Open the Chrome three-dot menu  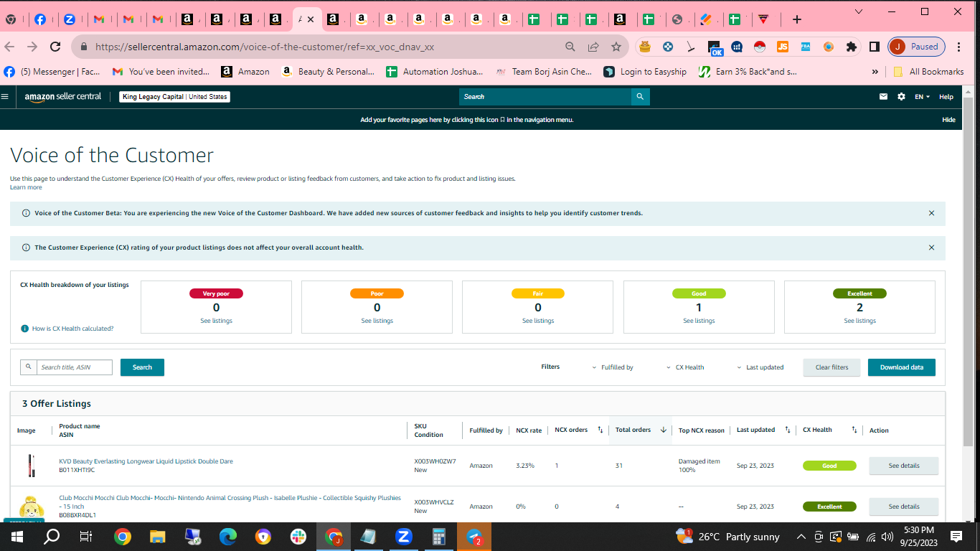(x=960, y=47)
